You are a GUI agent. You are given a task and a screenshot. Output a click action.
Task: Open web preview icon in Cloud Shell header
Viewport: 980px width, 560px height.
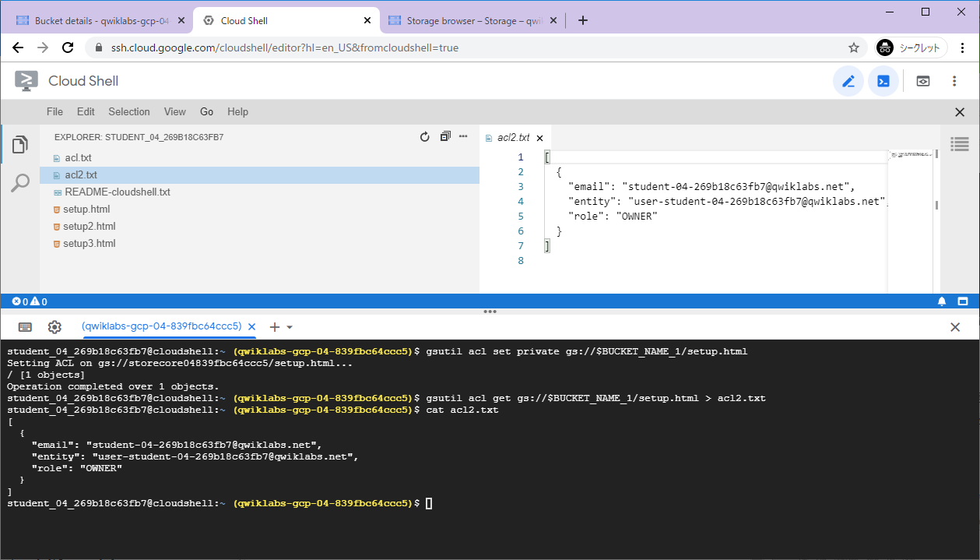click(x=923, y=81)
